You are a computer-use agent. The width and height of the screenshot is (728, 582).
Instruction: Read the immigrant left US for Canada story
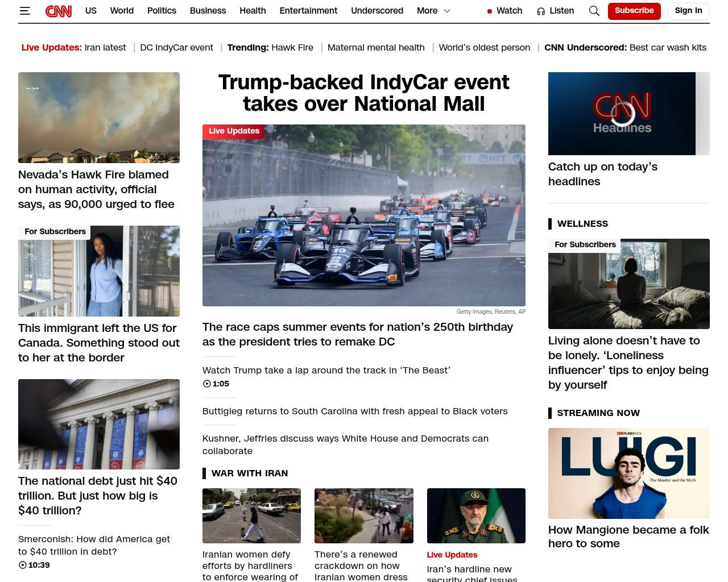99,343
